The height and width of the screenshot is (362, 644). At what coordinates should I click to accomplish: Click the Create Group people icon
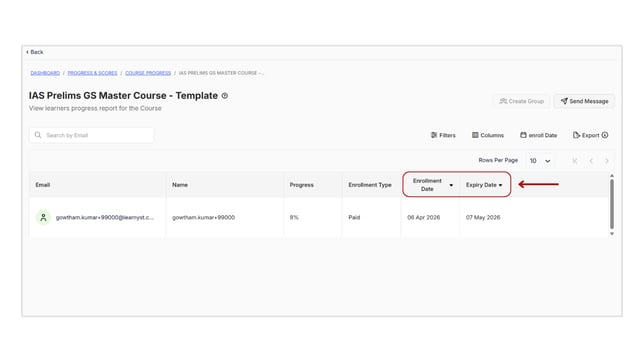[x=503, y=101]
